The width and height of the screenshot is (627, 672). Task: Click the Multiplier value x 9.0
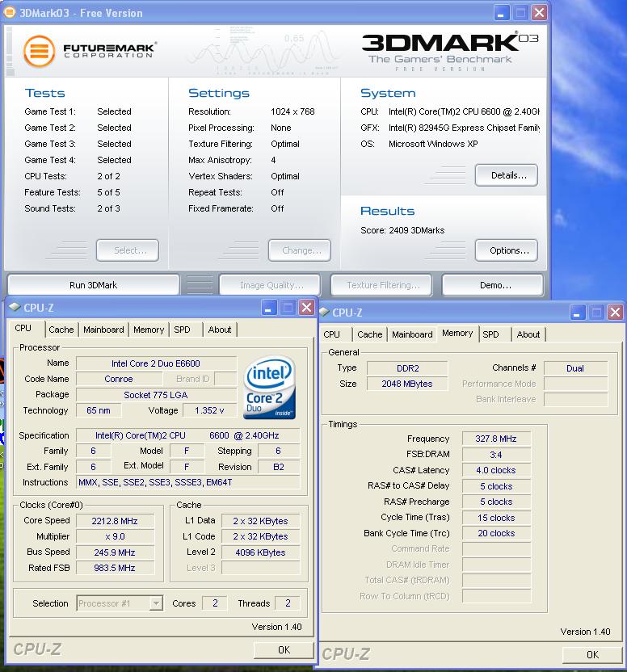(x=115, y=536)
